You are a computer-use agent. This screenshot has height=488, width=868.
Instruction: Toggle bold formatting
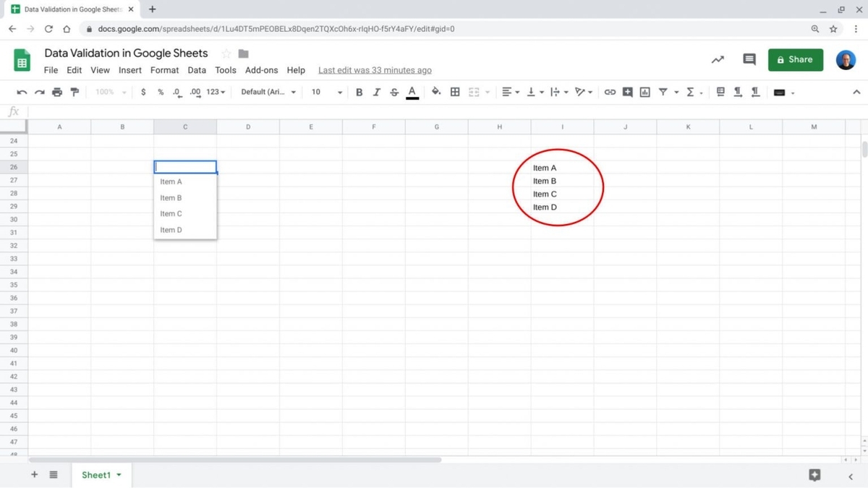pyautogui.click(x=358, y=92)
